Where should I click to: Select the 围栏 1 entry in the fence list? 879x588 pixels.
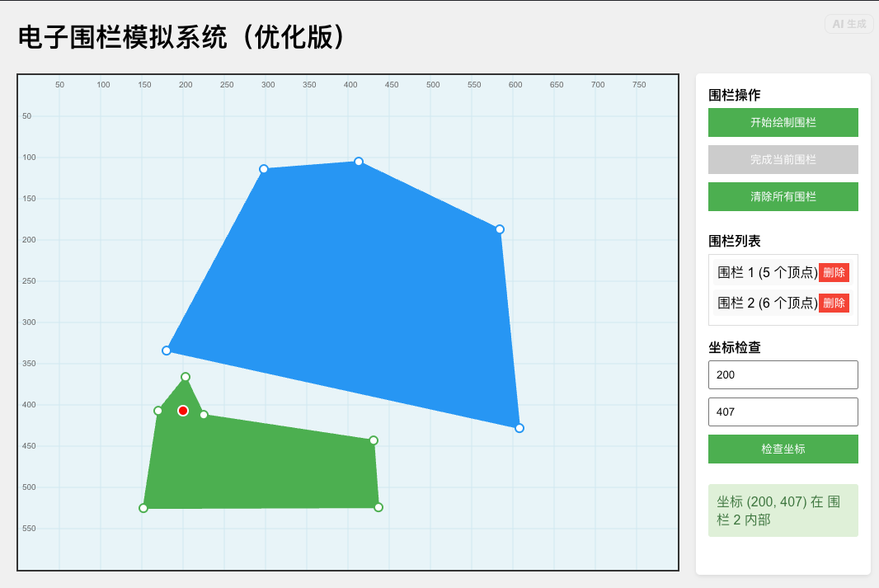tap(763, 271)
